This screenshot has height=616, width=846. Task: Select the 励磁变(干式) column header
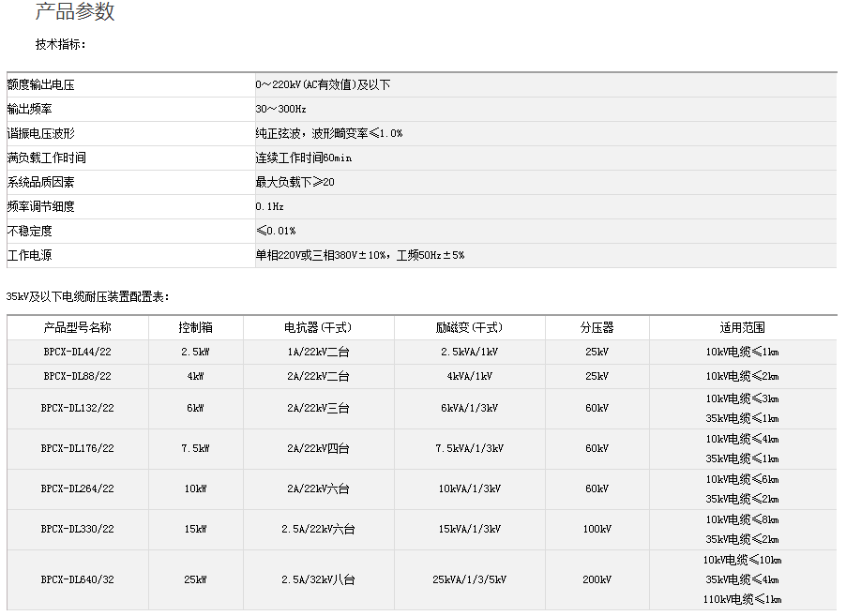469,328
